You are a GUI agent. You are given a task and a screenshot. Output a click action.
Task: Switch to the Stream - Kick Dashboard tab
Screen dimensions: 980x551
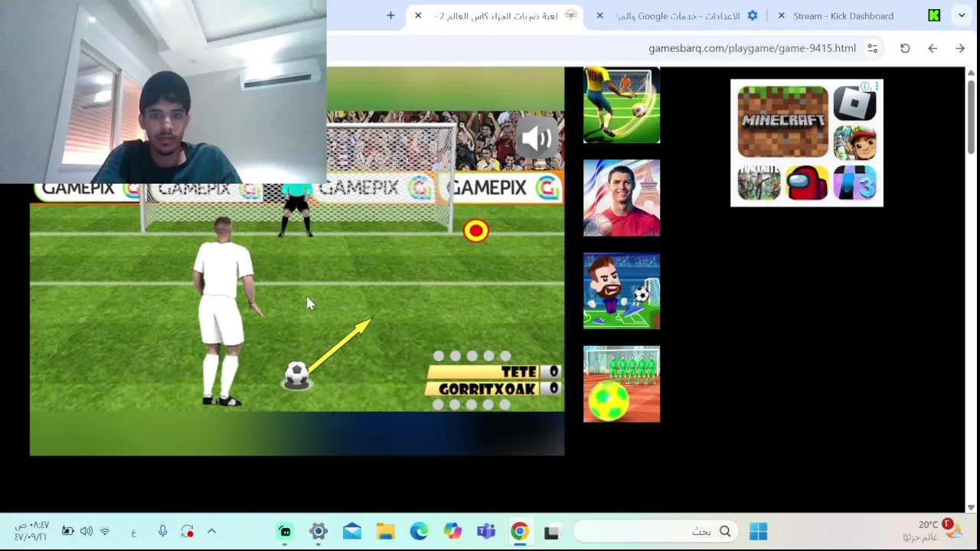[843, 15]
